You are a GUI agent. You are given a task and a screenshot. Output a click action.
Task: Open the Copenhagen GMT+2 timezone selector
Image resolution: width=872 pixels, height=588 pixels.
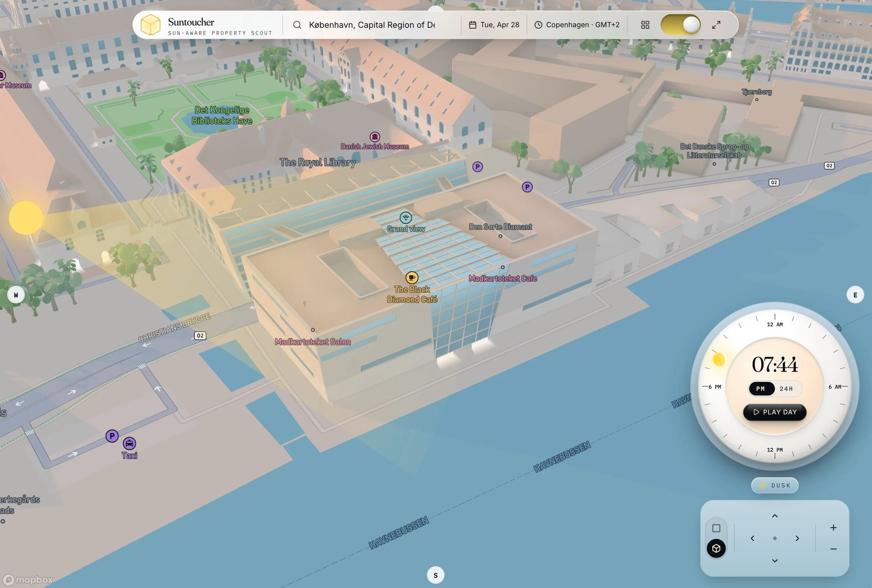pyautogui.click(x=577, y=25)
